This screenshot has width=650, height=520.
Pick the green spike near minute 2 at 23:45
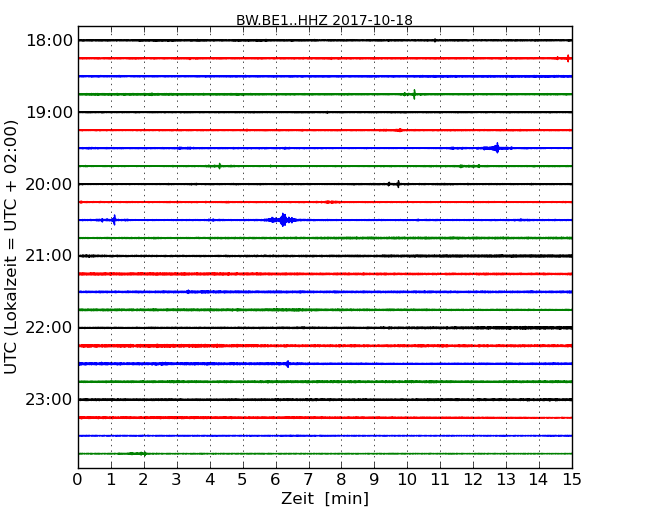(144, 454)
